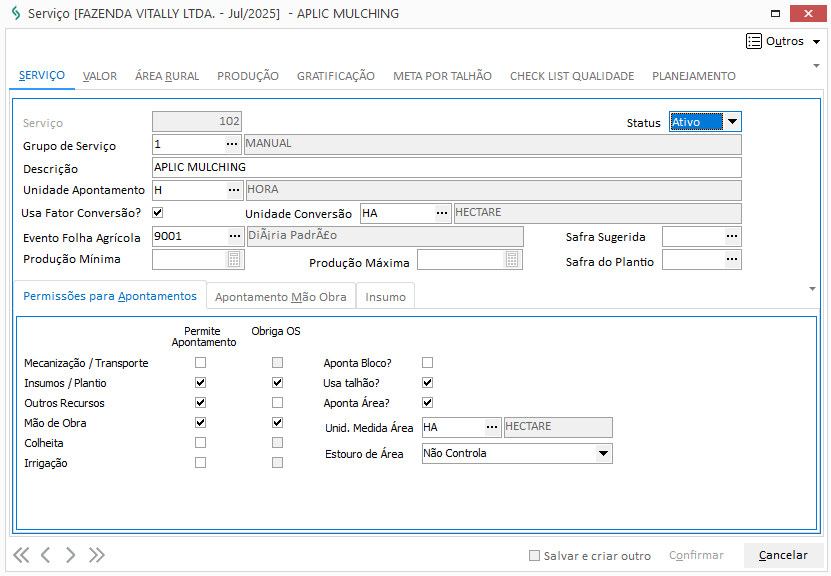Viewport: 831px width, 576px height.
Task: Open lookup button for Grupo de Serviço
Action: (233, 144)
